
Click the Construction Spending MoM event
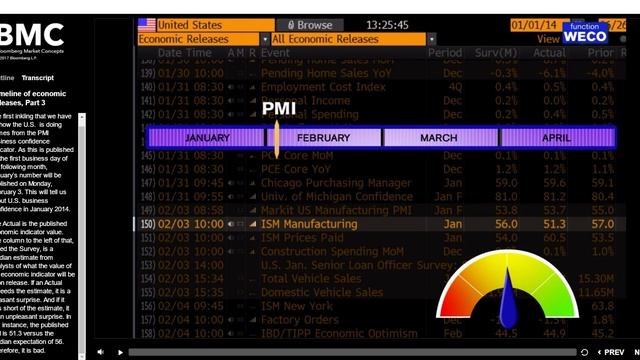(x=332, y=251)
